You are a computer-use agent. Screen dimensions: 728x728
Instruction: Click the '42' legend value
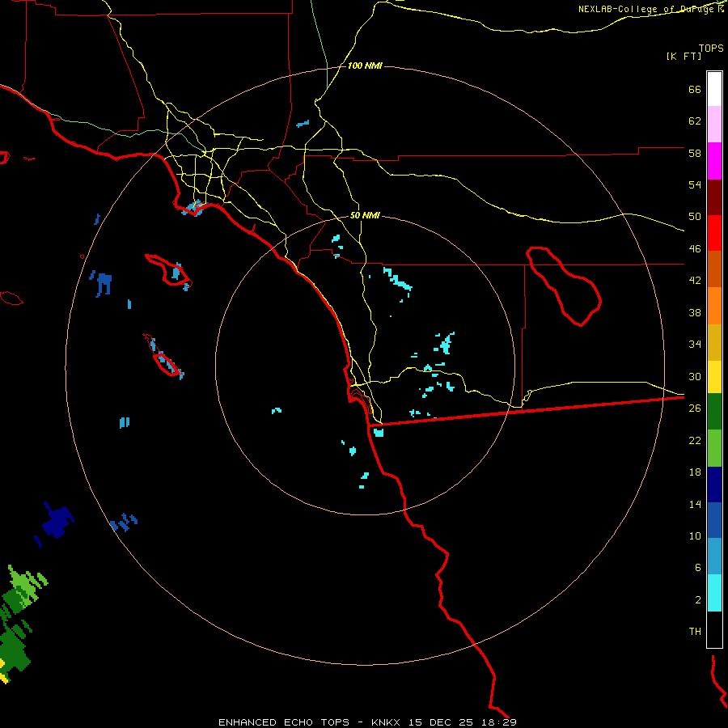(x=695, y=281)
